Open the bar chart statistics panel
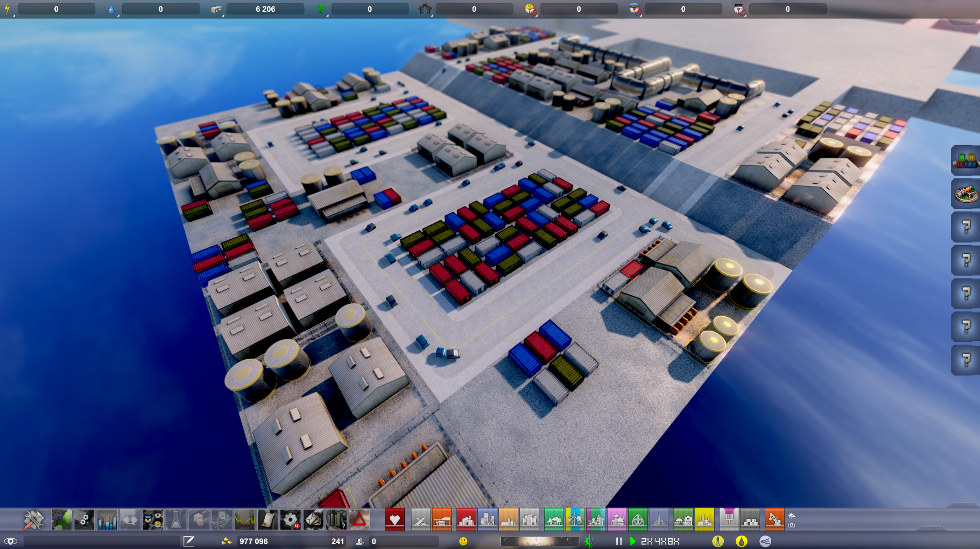The width and height of the screenshot is (980, 549). click(x=107, y=520)
